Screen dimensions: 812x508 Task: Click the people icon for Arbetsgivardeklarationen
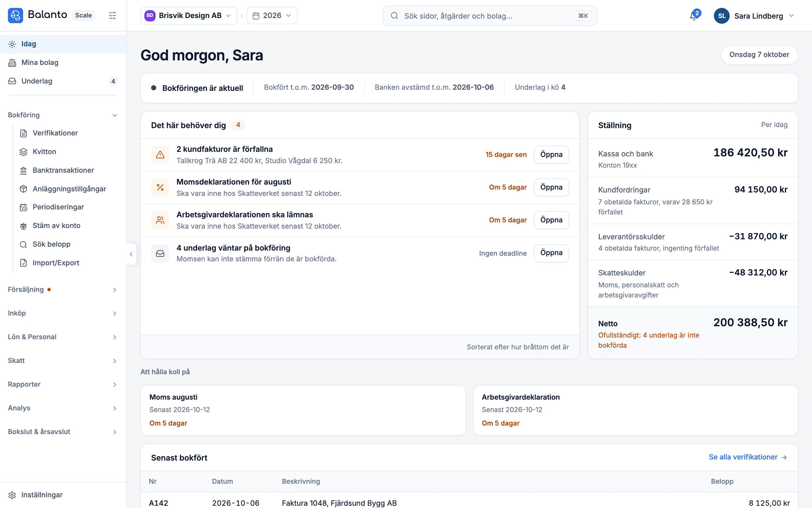click(x=160, y=220)
